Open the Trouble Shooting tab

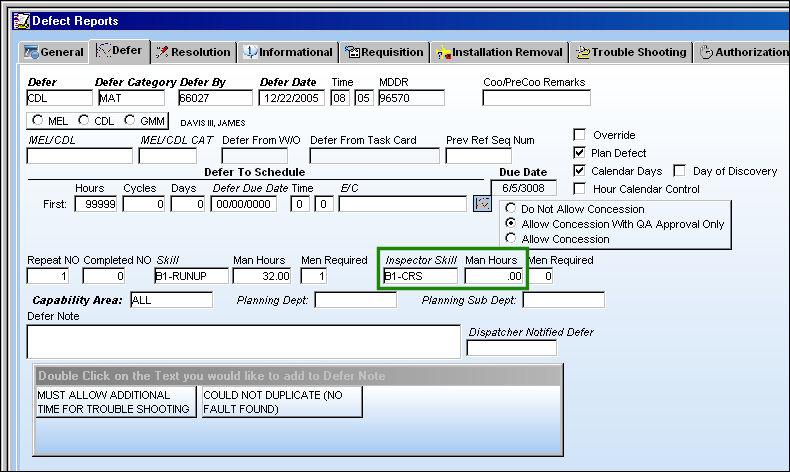pyautogui.click(x=631, y=52)
